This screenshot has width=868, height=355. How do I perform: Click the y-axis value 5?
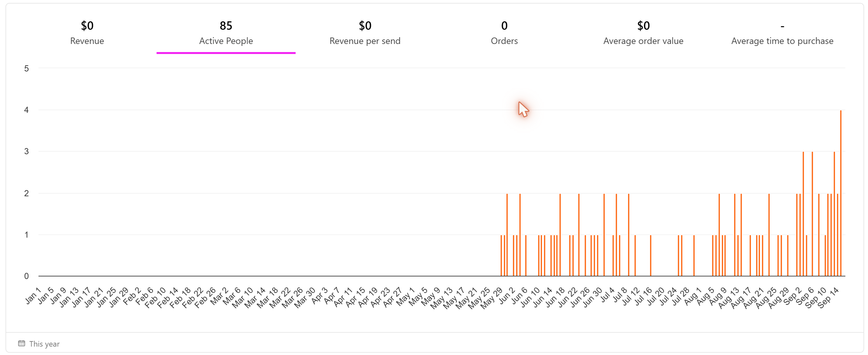coord(26,68)
